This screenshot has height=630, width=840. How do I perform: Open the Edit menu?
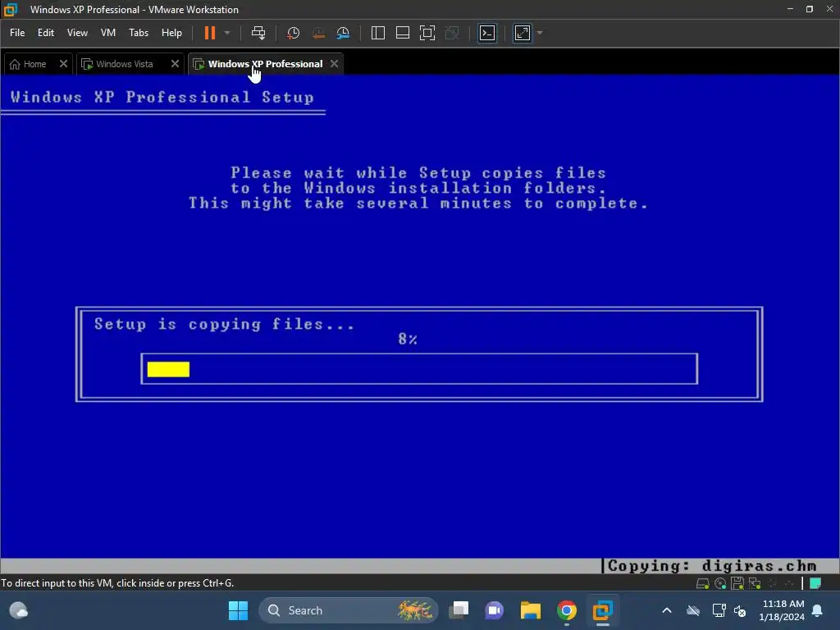click(x=46, y=33)
